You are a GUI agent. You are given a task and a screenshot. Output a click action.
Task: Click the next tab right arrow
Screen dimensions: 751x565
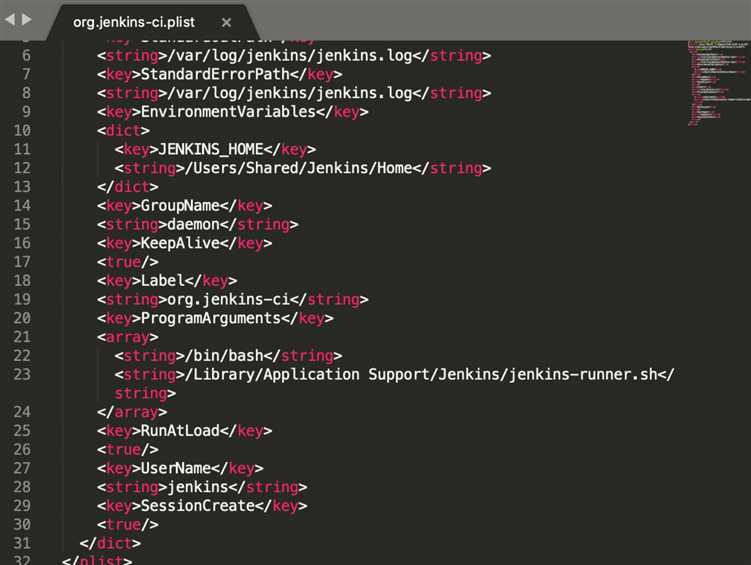(x=27, y=20)
